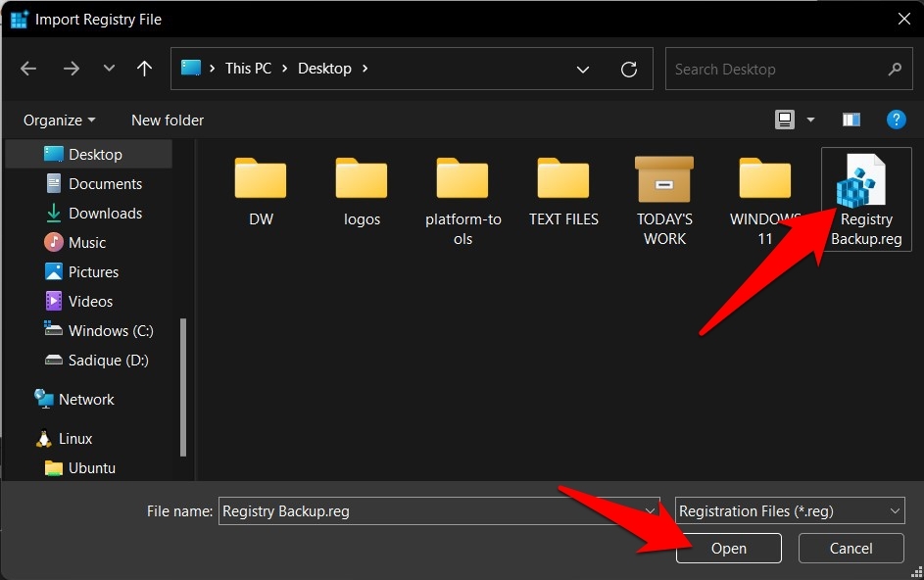Select Music in the navigation pane

(x=89, y=243)
